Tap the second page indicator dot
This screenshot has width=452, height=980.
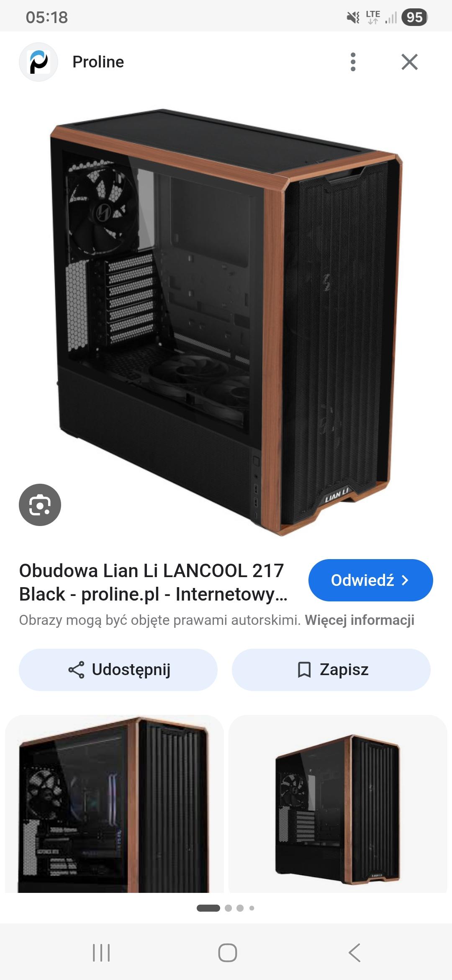coord(228,908)
